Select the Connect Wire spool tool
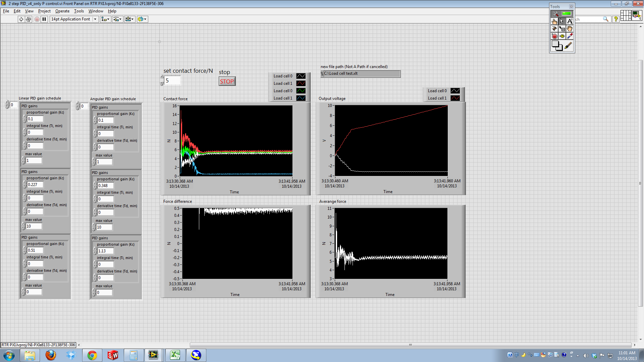Screen dimensions: 644x362 pyautogui.click(x=554, y=29)
